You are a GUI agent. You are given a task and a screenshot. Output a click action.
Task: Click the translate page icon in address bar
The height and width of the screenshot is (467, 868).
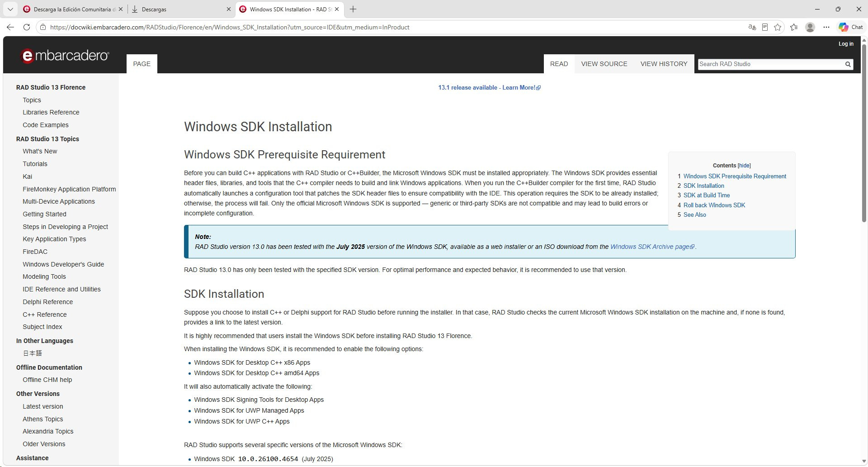752,27
